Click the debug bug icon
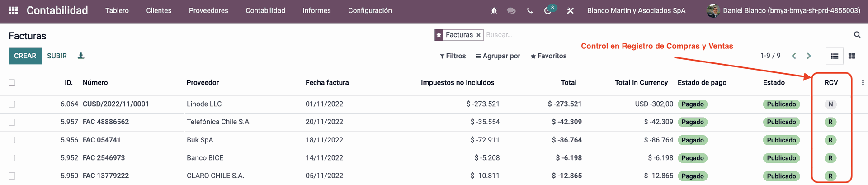The width and height of the screenshot is (868, 185). point(494,10)
